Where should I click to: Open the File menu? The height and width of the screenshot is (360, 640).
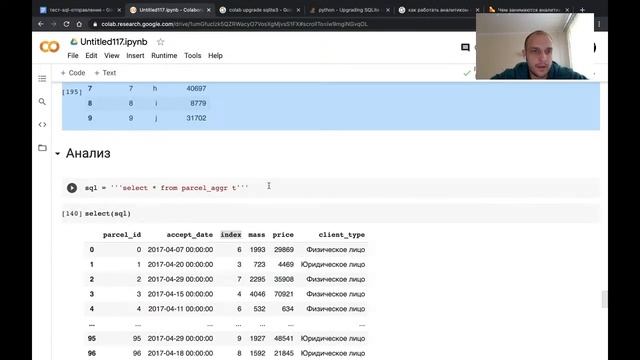pos(73,56)
